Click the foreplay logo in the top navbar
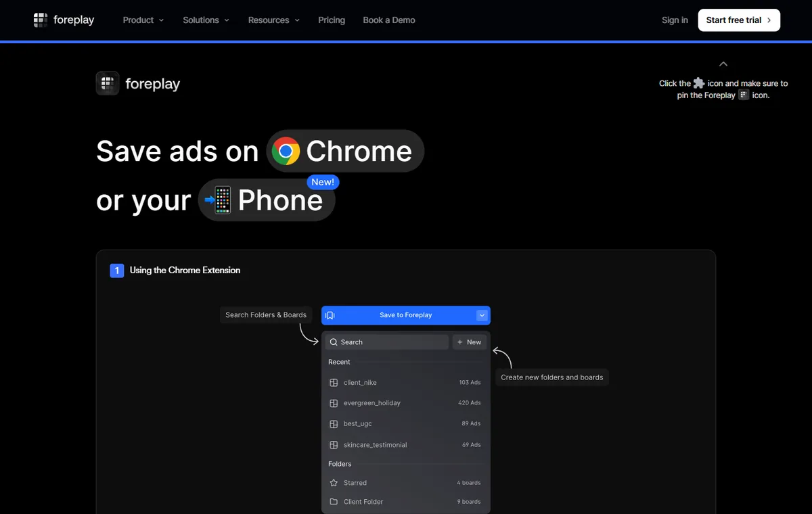Image resolution: width=812 pixels, height=514 pixels. [64, 20]
